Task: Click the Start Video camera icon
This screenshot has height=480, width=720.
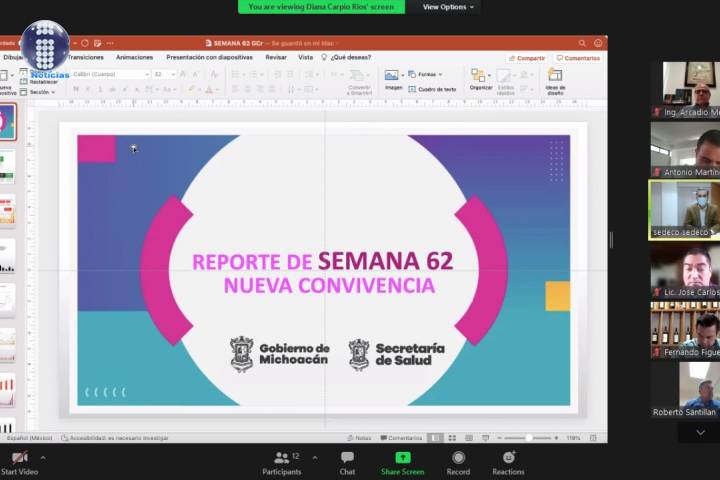Action: pos(19,458)
